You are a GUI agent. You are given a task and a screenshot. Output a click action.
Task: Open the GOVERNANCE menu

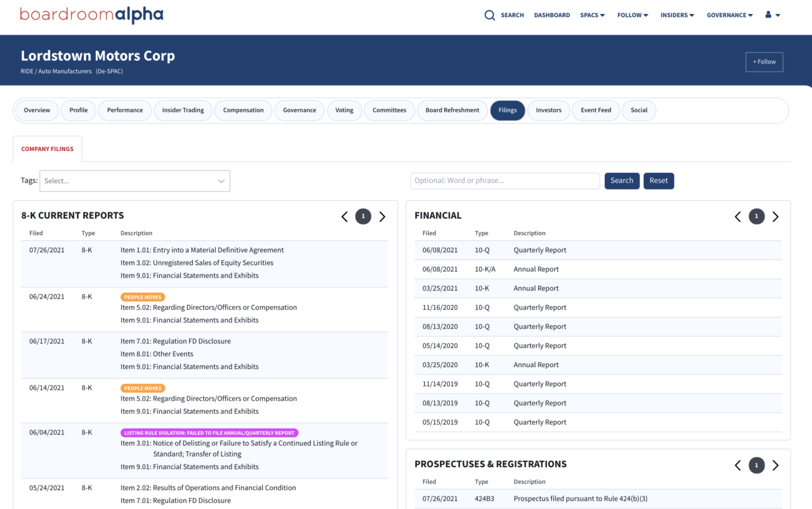729,15
